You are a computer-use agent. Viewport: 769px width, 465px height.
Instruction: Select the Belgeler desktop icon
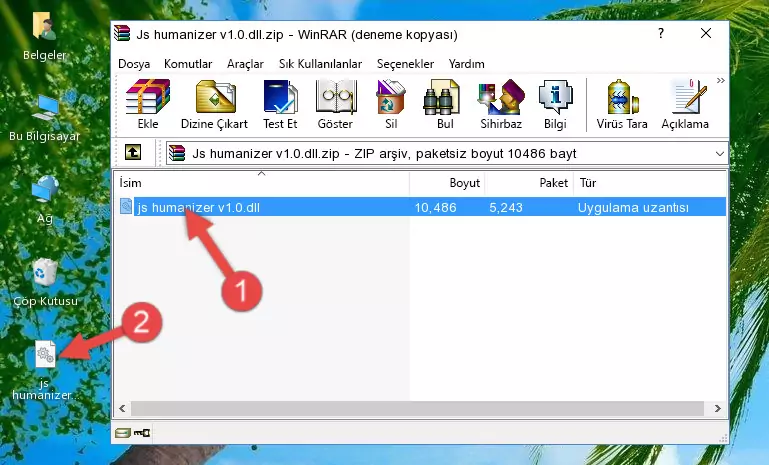[x=44, y=37]
